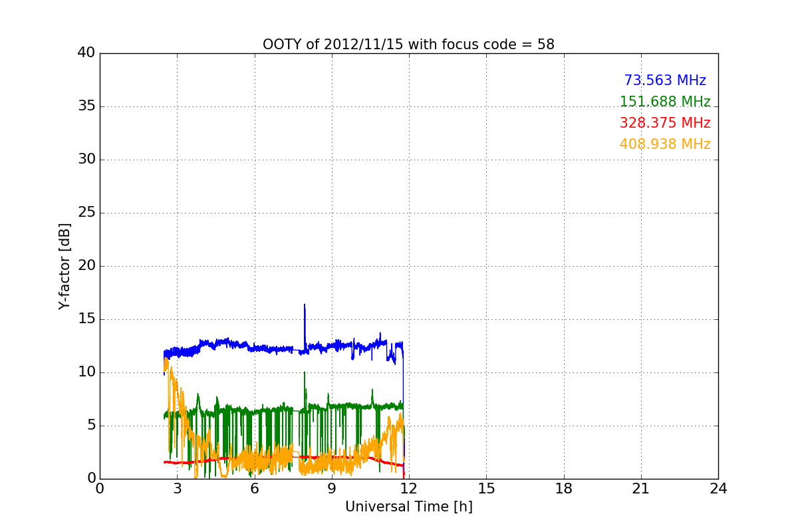
Task: Click the y-axis tick label 30
Action: pos(86,160)
